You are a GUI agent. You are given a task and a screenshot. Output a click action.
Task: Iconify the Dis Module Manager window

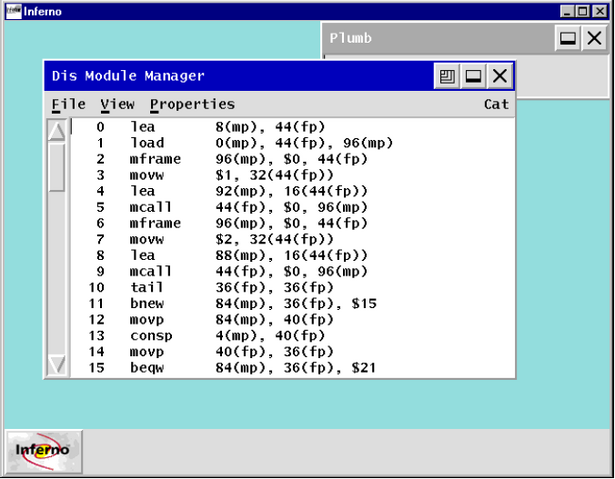473,76
